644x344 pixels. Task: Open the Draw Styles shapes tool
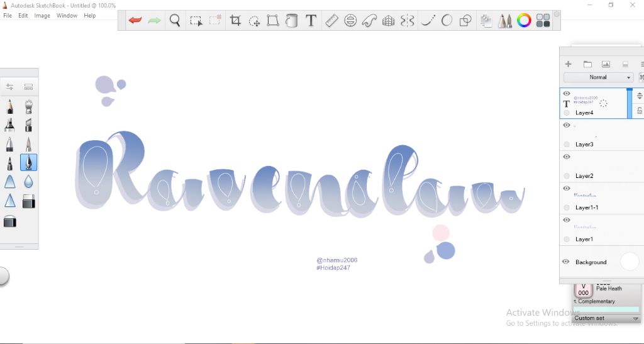coord(465,20)
